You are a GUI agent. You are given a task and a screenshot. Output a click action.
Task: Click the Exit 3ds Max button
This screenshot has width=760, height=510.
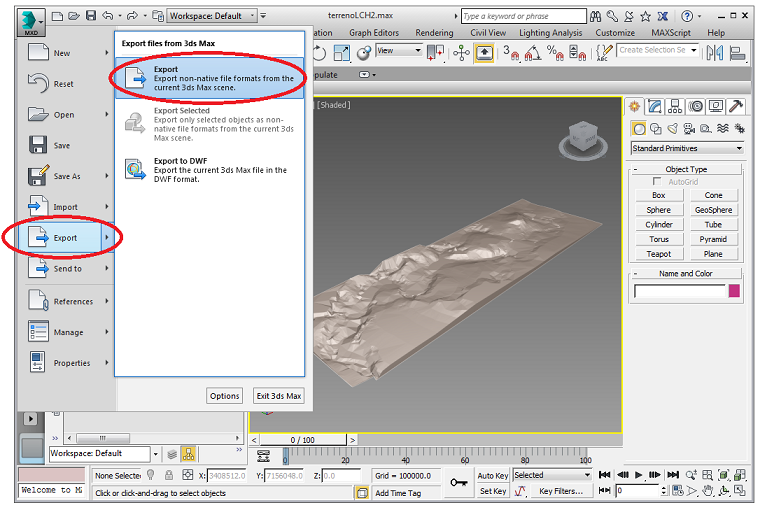click(x=279, y=396)
